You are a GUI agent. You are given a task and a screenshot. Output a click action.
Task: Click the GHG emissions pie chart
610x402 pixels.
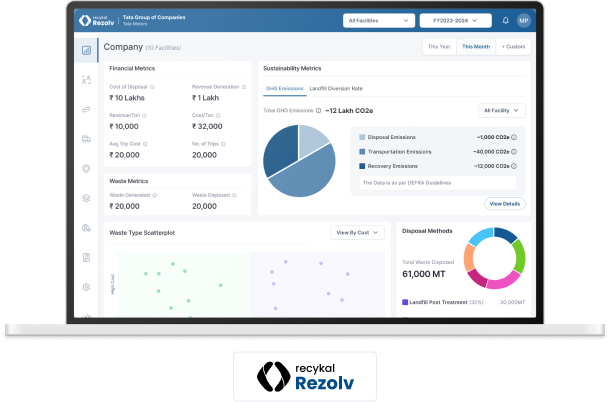pos(299,161)
